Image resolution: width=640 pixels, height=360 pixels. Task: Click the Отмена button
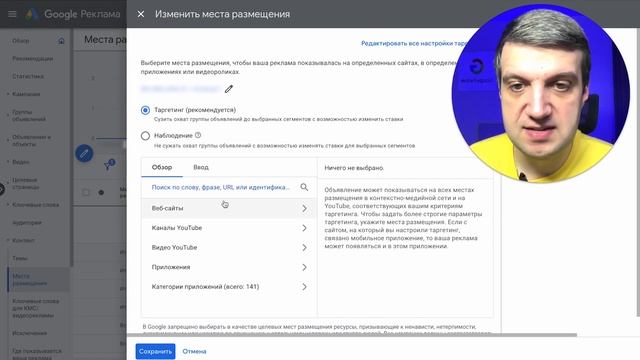[x=194, y=351]
